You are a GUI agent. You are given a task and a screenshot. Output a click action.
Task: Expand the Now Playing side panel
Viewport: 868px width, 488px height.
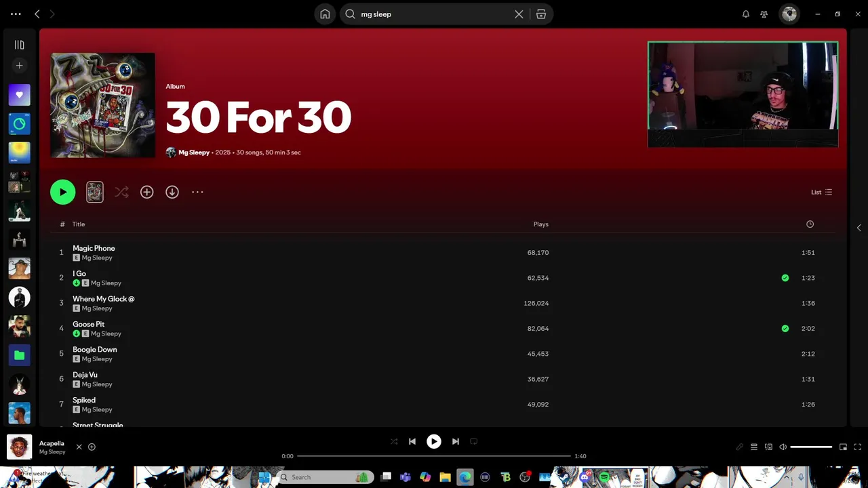coord(859,228)
